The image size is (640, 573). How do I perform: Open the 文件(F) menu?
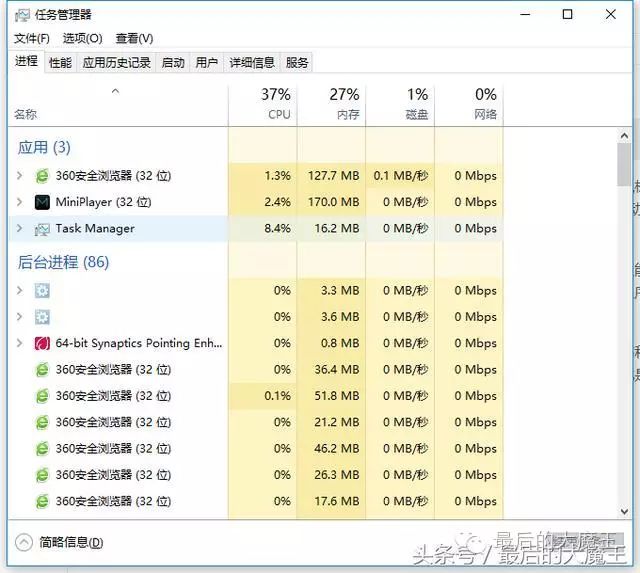[x=31, y=38]
